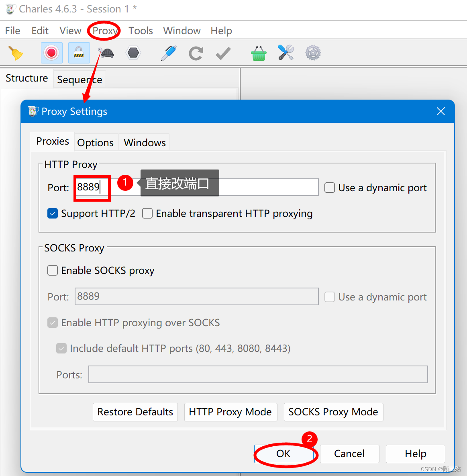Select the Proxies tab
Screen dimensions: 467x476
coord(53,141)
